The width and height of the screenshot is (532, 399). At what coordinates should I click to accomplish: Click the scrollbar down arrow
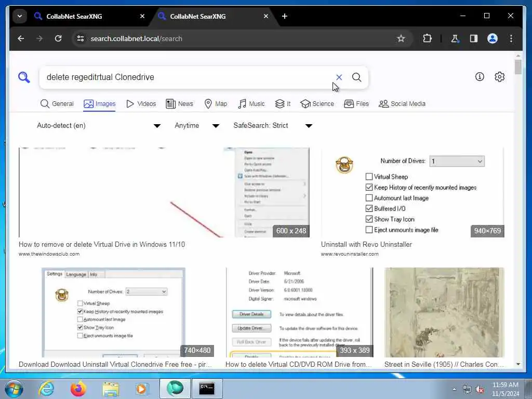pos(518,364)
